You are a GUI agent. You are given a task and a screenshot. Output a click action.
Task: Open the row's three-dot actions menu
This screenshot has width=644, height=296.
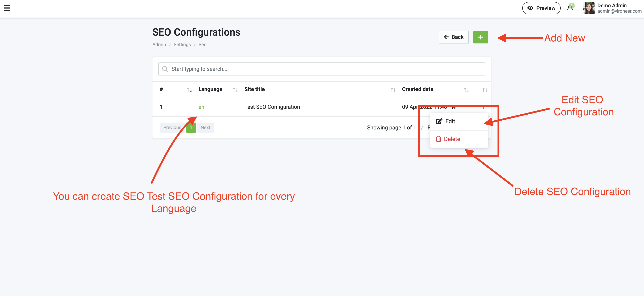pos(483,107)
